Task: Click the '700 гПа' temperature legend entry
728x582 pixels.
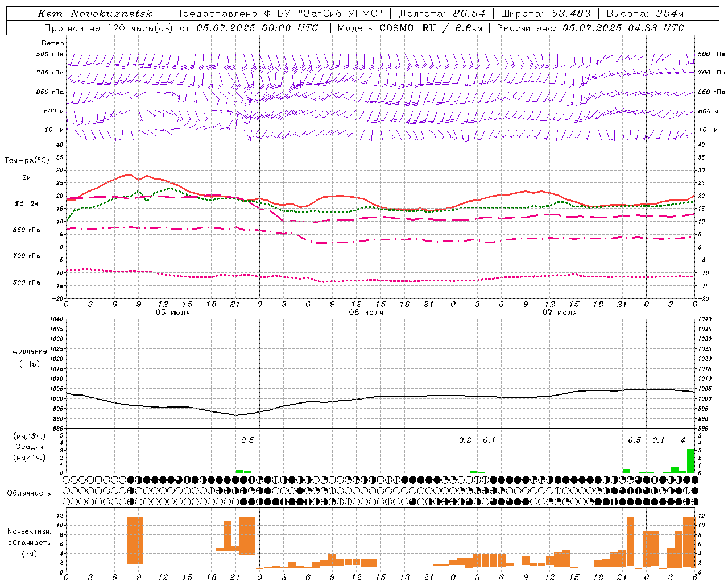Action: point(26,256)
